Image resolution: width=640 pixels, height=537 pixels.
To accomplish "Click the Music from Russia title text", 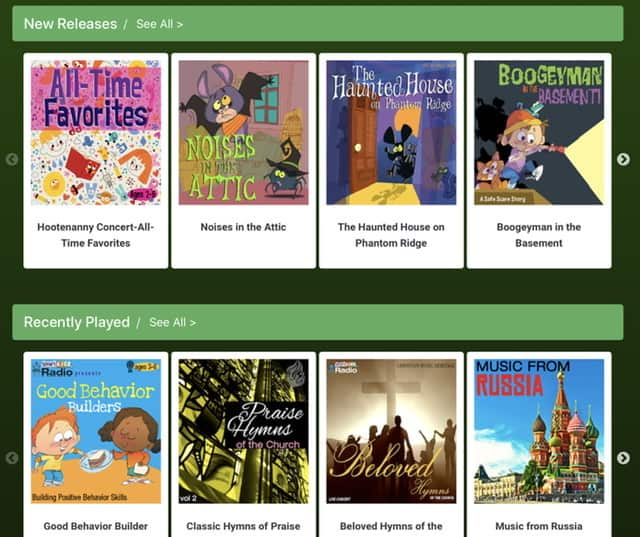I will [x=539, y=526].
